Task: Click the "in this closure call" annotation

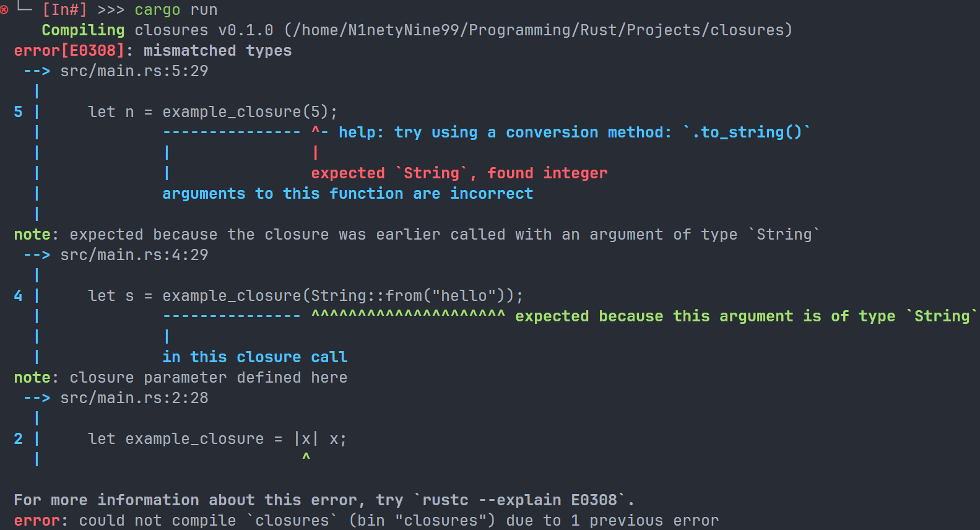Action: [x=254, y=357]
